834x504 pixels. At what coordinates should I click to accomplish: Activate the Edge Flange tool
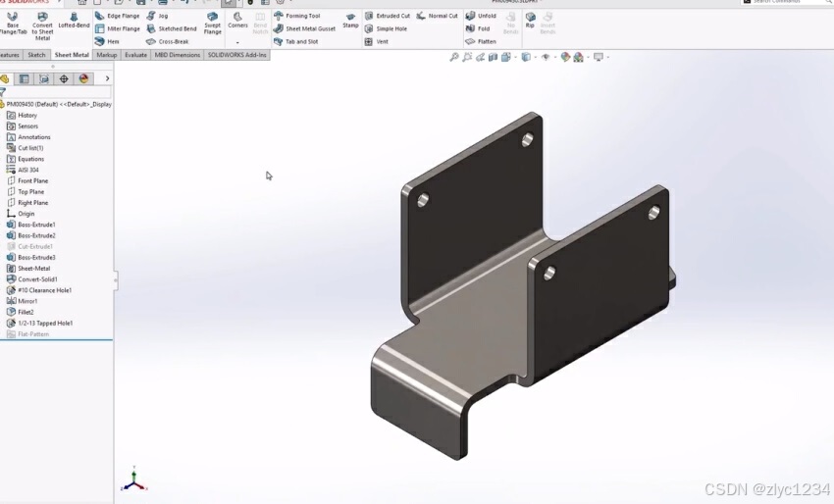coord(117,16)
